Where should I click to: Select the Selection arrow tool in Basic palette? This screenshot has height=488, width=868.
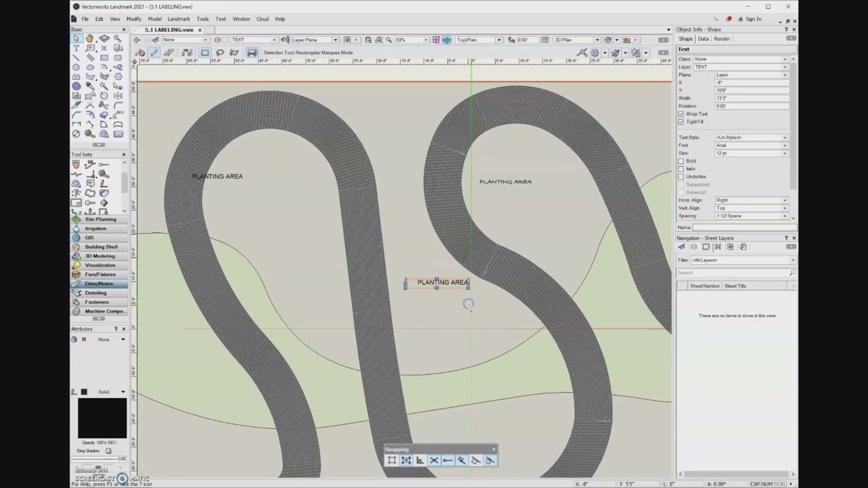(76, 39)
